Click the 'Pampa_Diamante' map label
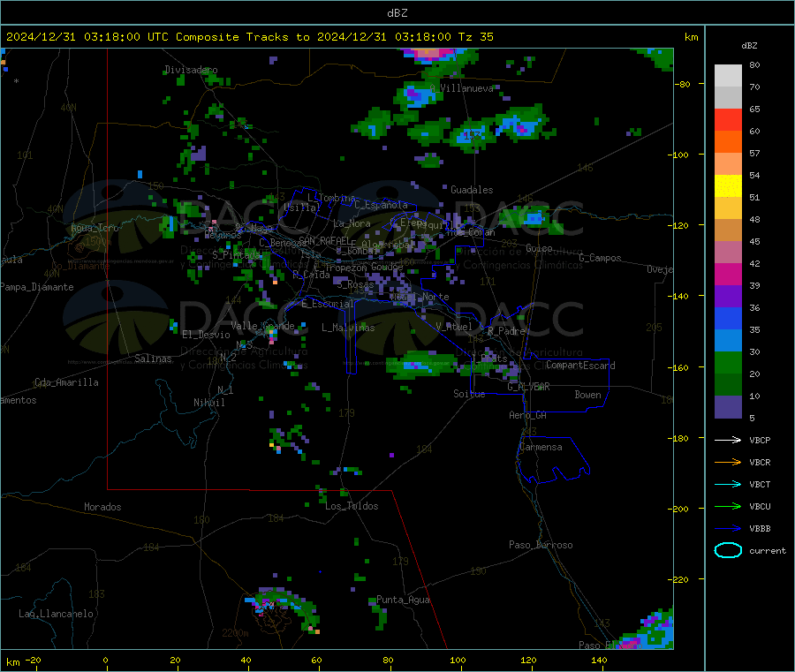795x672 pixels. coord(37,287)
